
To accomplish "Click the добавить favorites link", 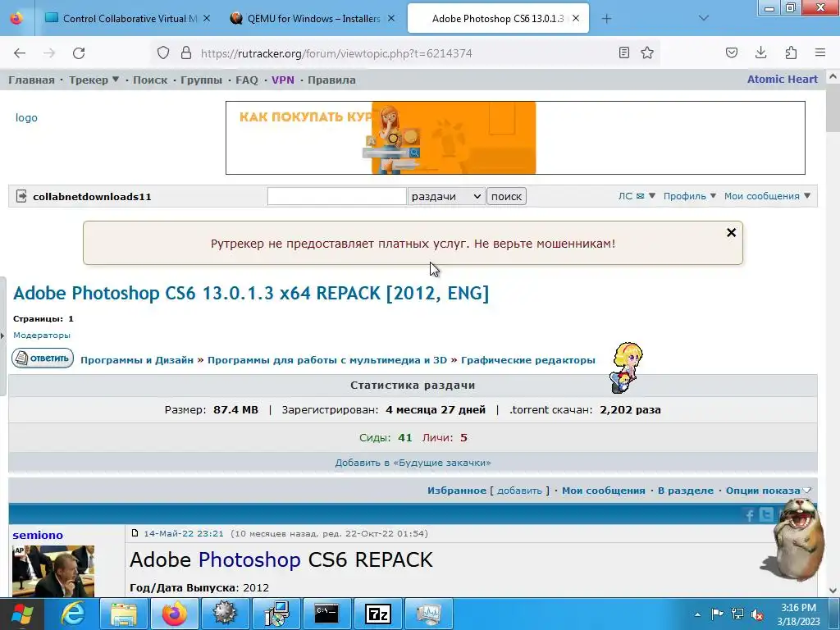I will point(519,491).
